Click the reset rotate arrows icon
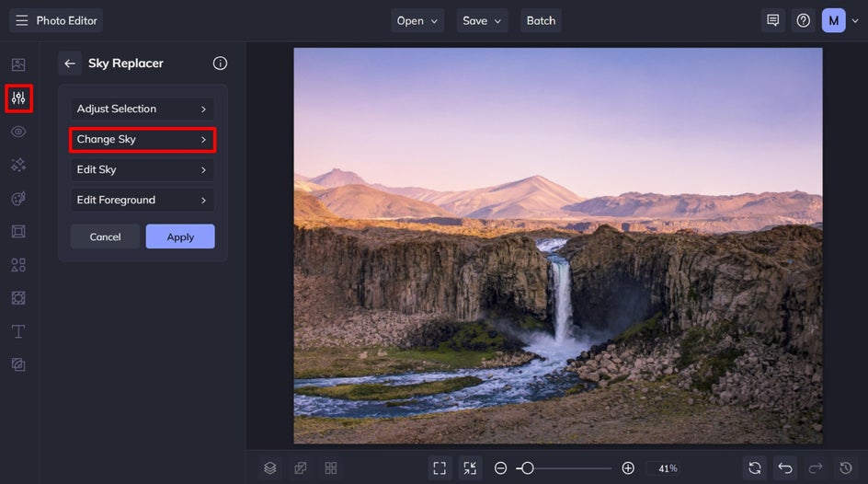 (755, 468)
